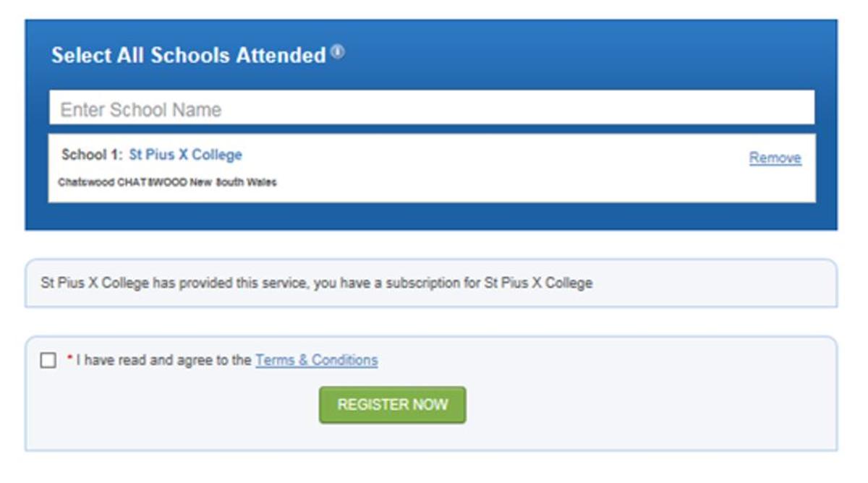This screenshot has height=483, width=868.
Task: Open the Terms & Conditions link
Action: click(x=316, y=360)
